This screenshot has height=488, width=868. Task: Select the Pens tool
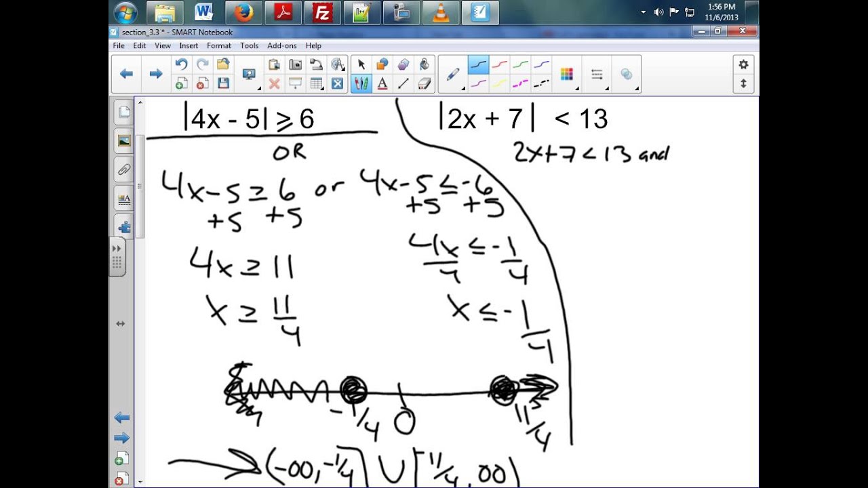point(361,83)
